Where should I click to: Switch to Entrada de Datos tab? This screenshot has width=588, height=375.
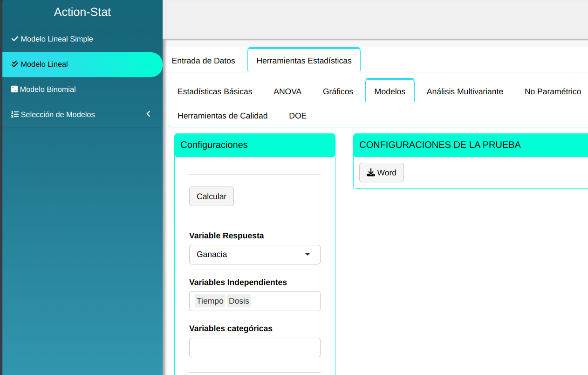(x=204, y=61)
